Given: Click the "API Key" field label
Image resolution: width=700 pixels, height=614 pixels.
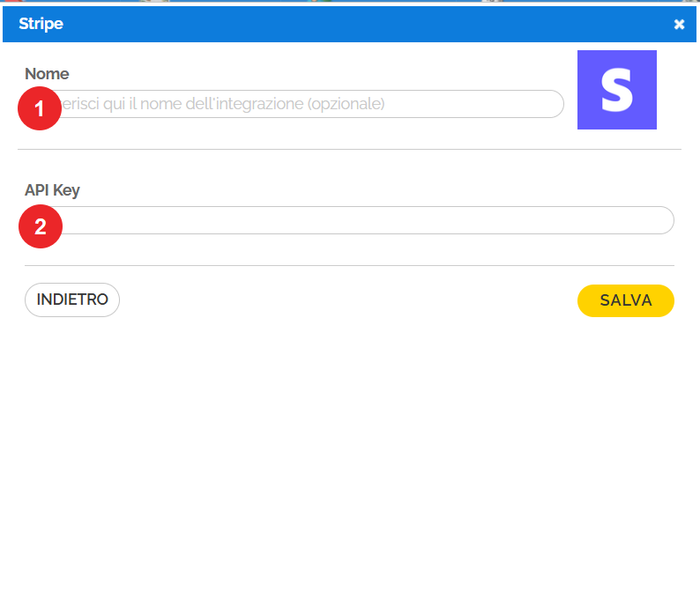Looking at the screenshot, I should pos(52,190).
